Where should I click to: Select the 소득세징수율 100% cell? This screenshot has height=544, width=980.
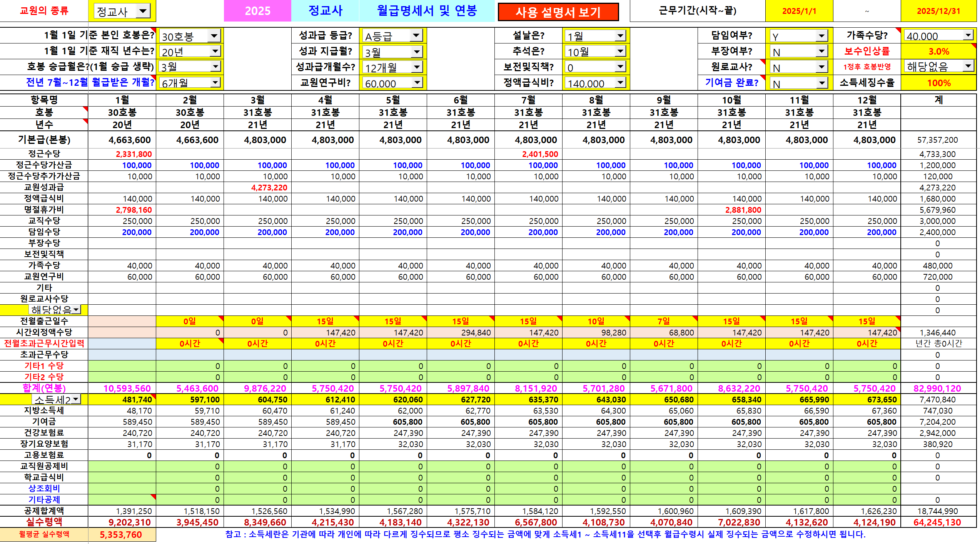coord(938,83)
